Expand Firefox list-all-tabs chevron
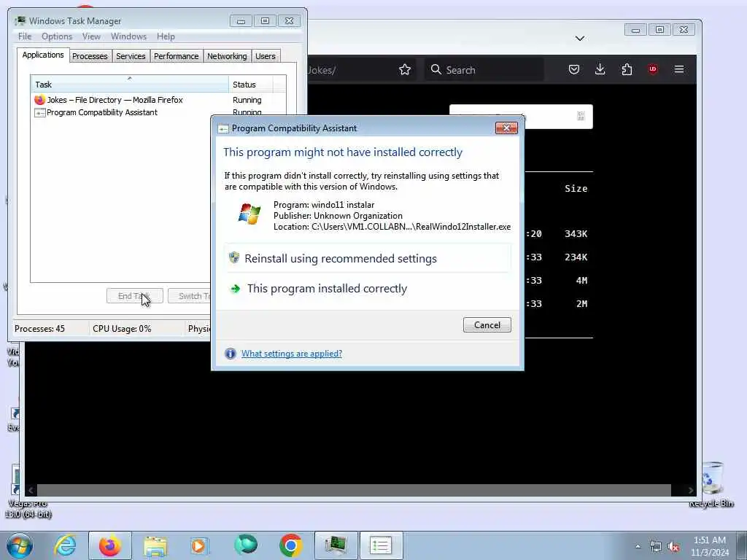The image size is (747, 560). click(x=580, y=38)
